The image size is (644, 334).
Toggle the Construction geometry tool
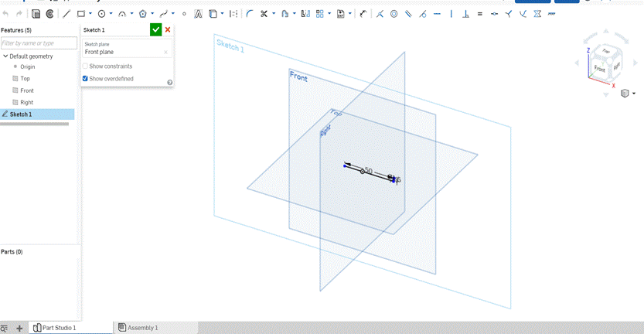(233, 14)
